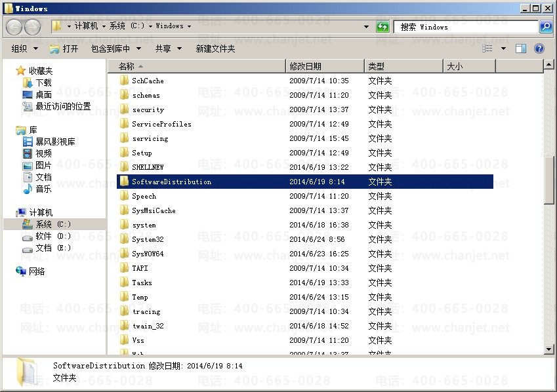Open the Music (音乐) library
This screenshot has width=557, height=392.
[x=37, y=189]
